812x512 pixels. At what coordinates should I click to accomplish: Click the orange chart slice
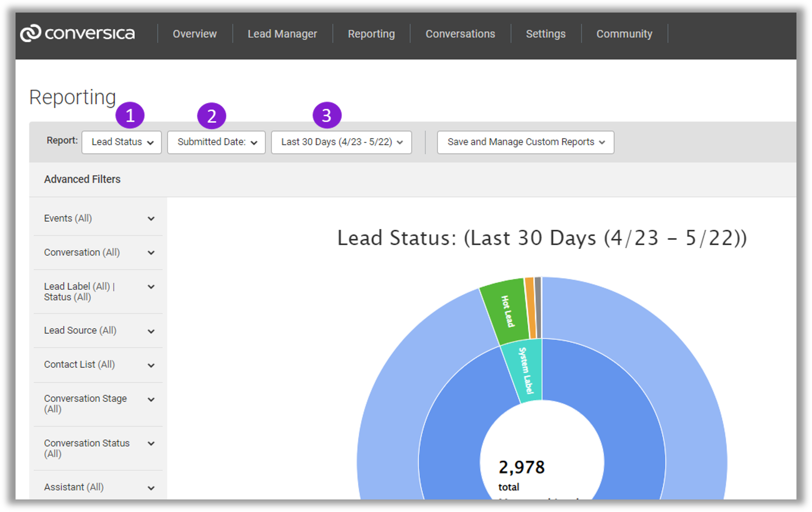click(531, 308)
